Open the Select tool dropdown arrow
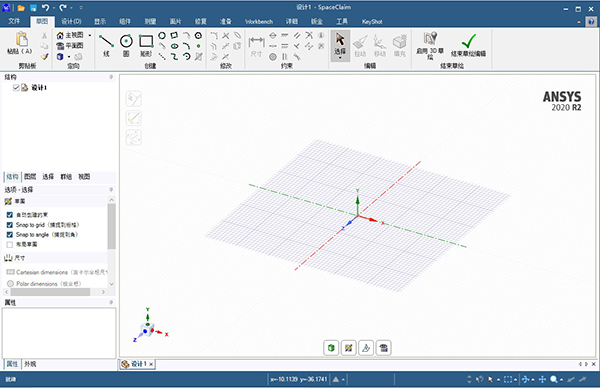This screenshot has width=600, height=388. (x=340, y=58)
